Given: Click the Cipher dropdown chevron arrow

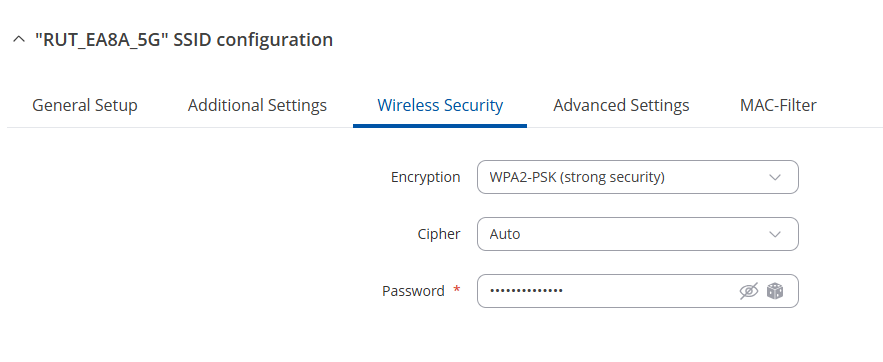Looking at the screenshot, I should (x=775, y=234).
